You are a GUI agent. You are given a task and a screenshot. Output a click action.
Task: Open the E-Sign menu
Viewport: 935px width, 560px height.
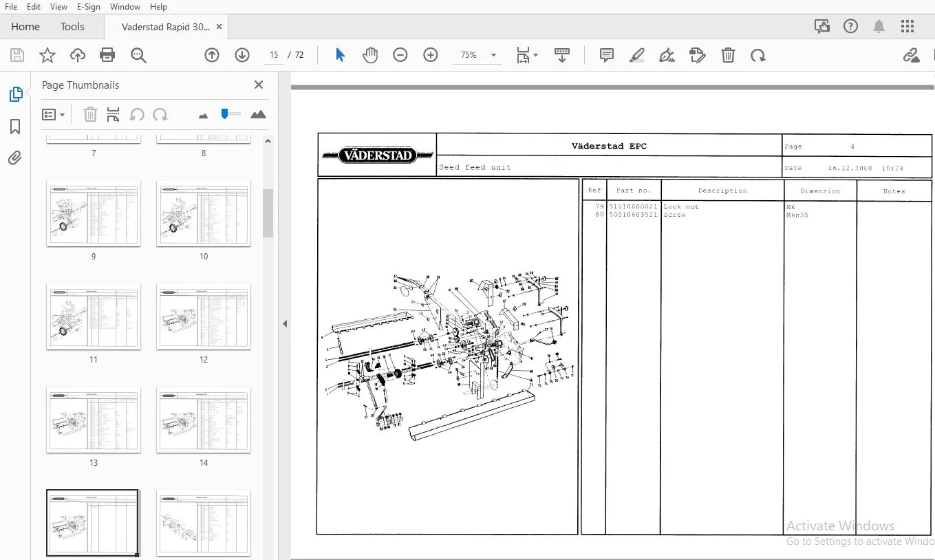tap(89, 7)
